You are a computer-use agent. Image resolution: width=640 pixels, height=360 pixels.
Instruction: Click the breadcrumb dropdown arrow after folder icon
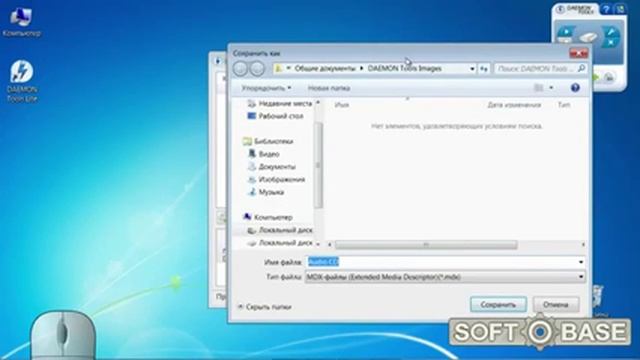point(289,69)
